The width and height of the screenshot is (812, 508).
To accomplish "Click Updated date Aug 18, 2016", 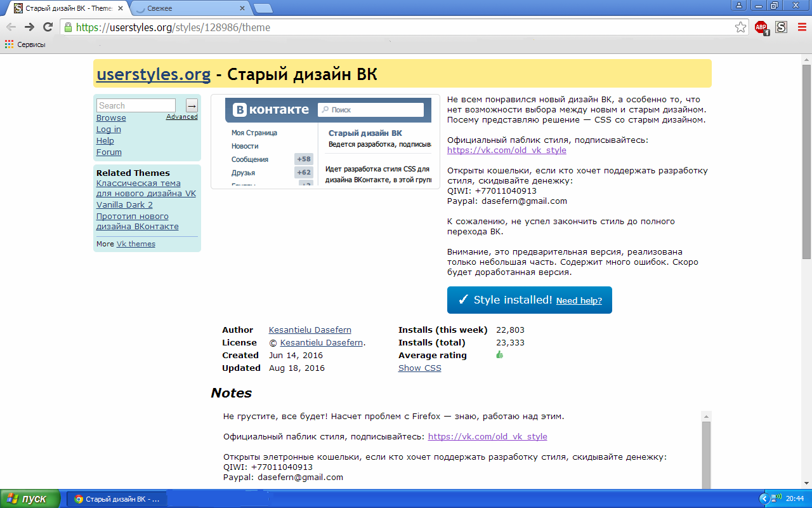I will [296, 368].
